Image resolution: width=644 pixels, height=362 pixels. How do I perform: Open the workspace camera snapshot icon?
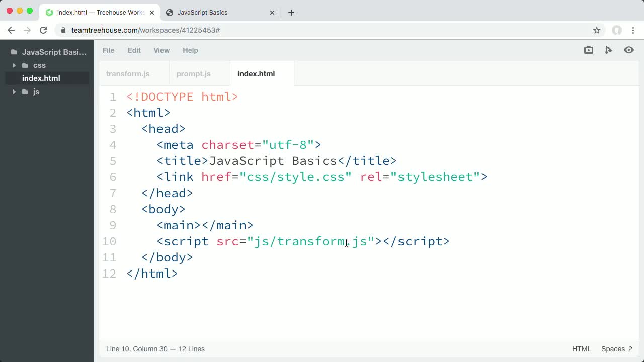point(588,50)
